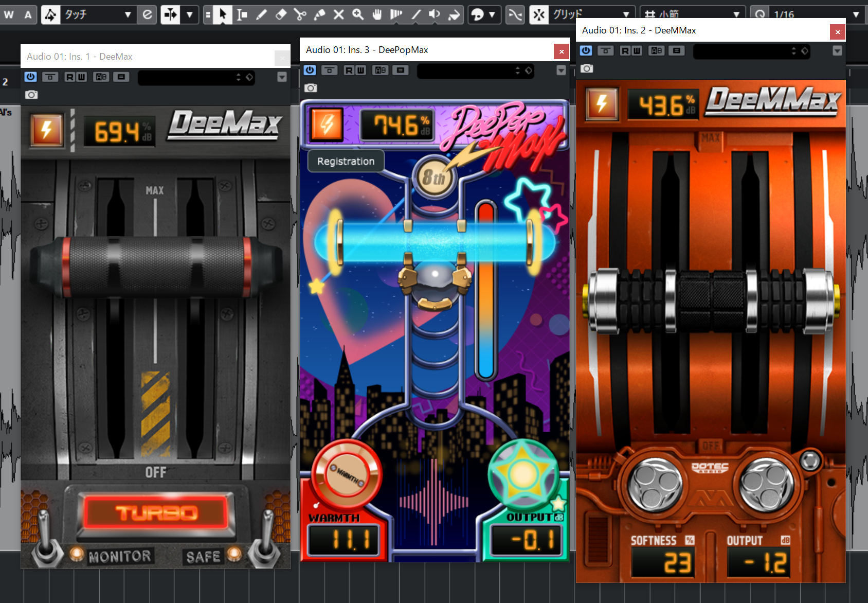Open the DeeMax functions menu arrow
Image resolution: width=868 pixels, height=603 pixels.
tap(282, 77)
